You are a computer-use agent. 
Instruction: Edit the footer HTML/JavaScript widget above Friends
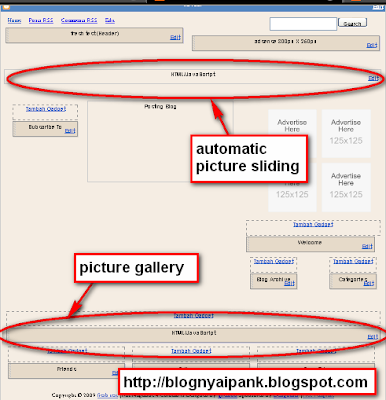click(x=373, y=337)
